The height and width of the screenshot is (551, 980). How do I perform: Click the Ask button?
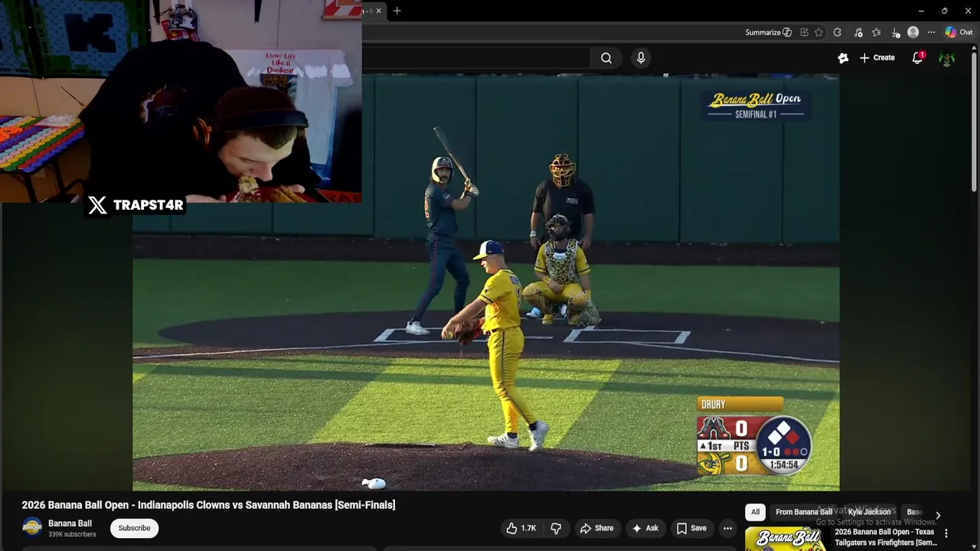645,528
